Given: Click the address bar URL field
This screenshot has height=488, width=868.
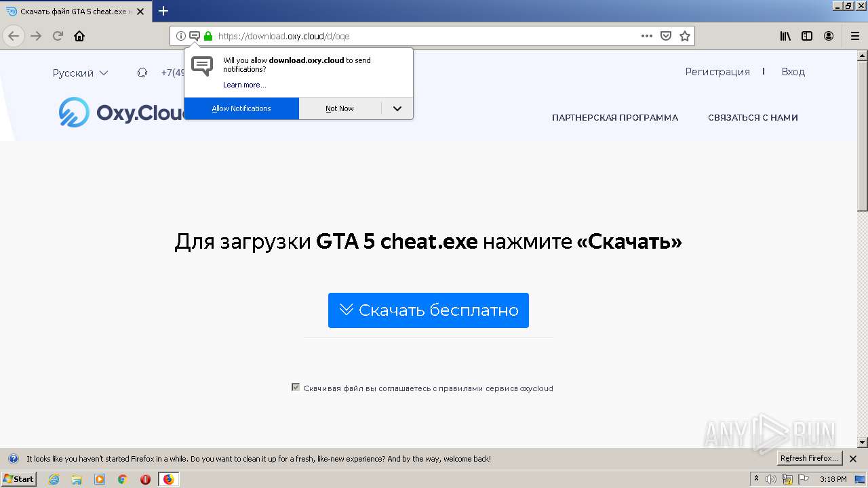Looking at the screenshot, I should pyautogui.click(x=426, y=36).
